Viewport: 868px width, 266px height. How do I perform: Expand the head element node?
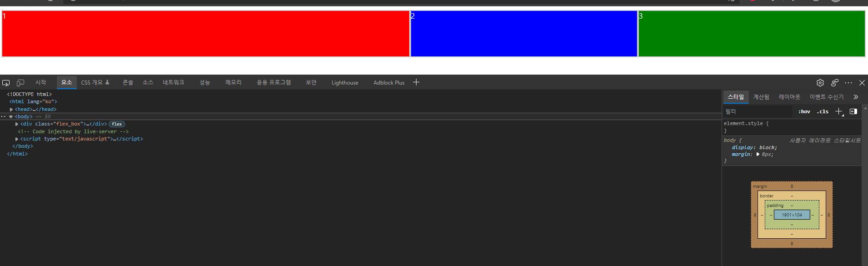tap(11, 110)
